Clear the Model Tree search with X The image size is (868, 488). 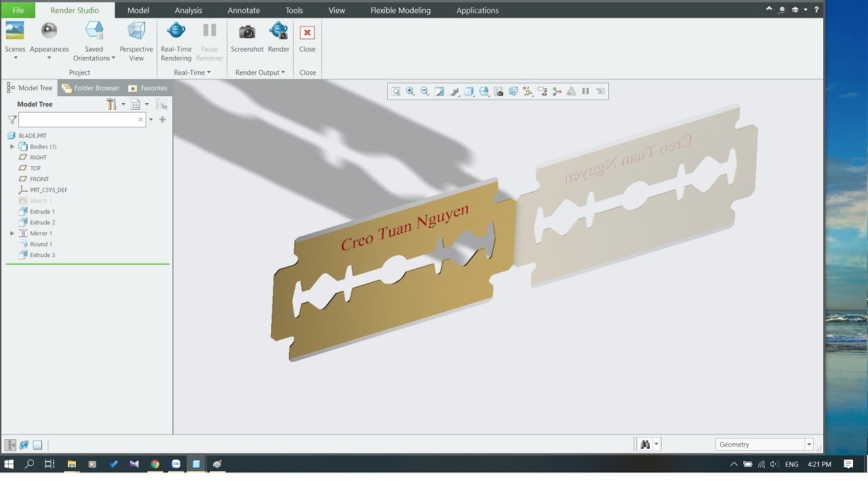coord(140,119)
